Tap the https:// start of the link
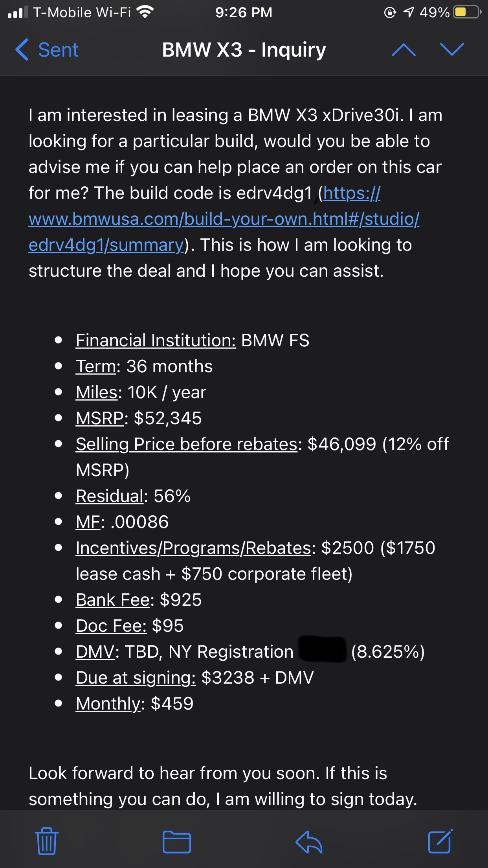 click(352, 193)
